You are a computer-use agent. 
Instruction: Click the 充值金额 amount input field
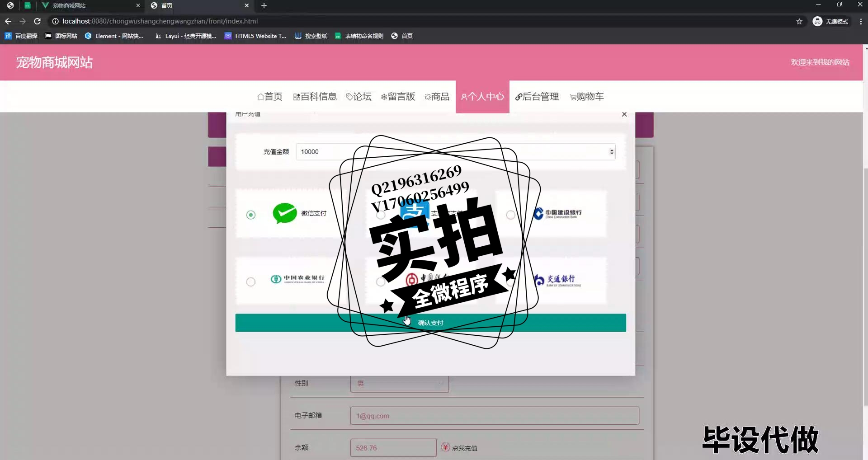pyautogui.click(x=456, y=152)
